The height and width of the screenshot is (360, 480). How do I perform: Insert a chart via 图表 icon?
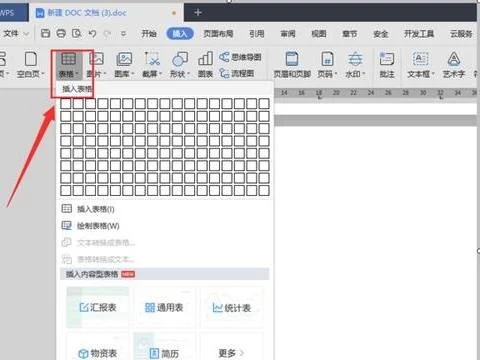click(205, 65)
